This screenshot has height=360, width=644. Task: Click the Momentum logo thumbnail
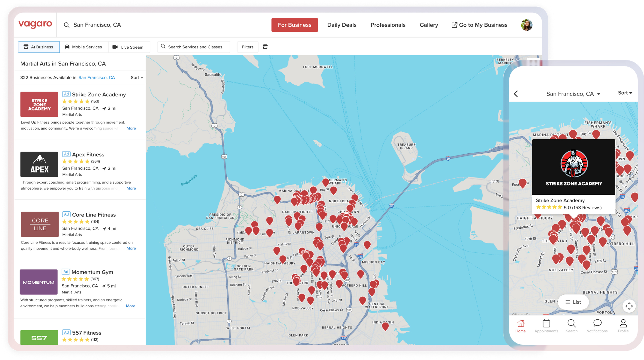[39, 282]
